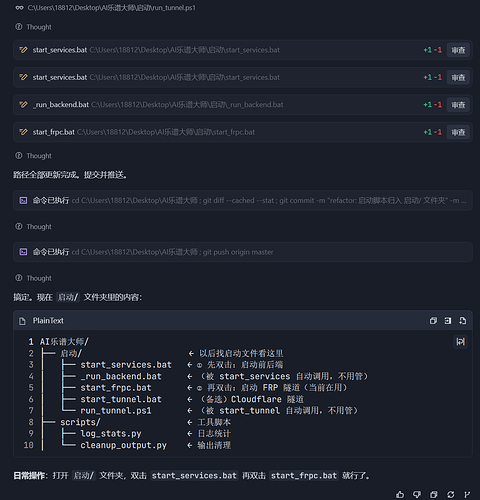Image resolution: width=480 pixels, height=500 pixels.
Task: Click inline code start_services.bat in last sentence
Action: (194, 476)
